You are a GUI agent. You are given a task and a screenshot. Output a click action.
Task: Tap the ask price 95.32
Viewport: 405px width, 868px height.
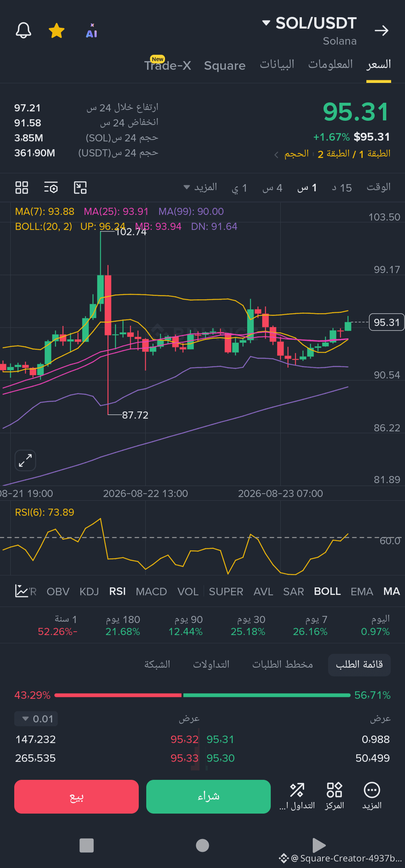click(184, 739)
